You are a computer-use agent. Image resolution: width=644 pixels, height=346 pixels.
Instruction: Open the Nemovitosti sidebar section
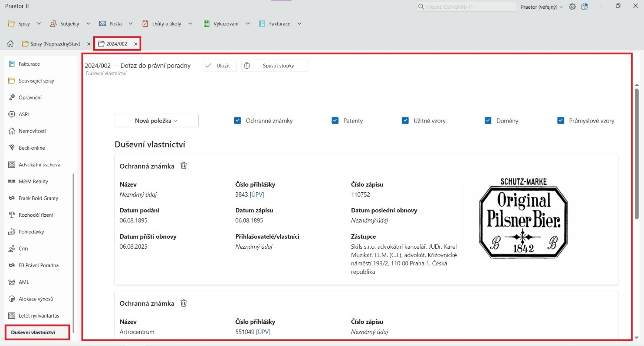[x=32, y=131]
